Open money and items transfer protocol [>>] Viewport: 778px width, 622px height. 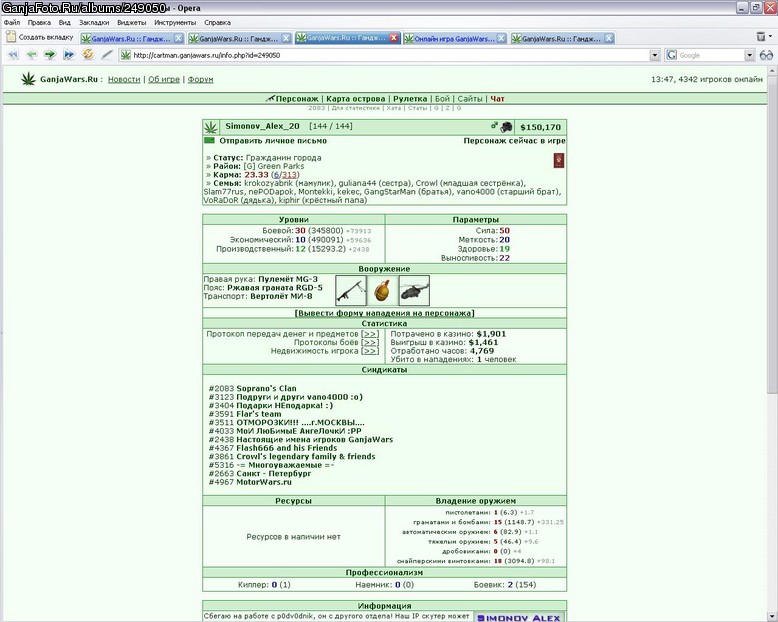[x=370, y=334]
